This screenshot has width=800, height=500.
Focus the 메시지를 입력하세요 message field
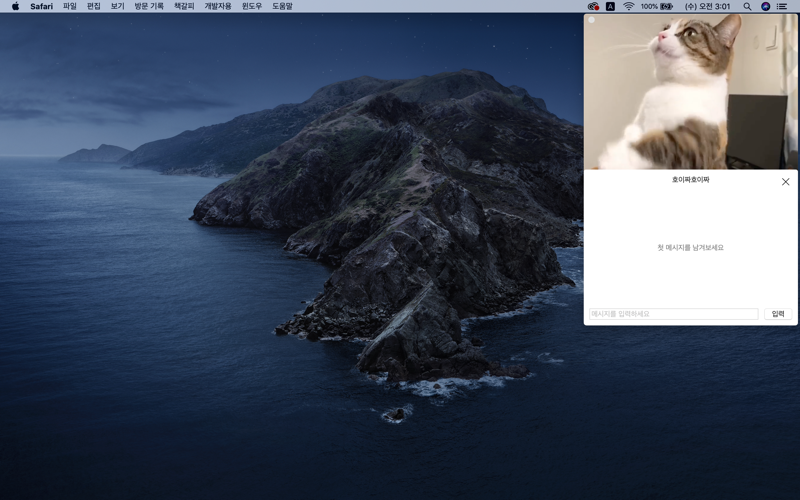pyautogui.click(x=673, y=314)
